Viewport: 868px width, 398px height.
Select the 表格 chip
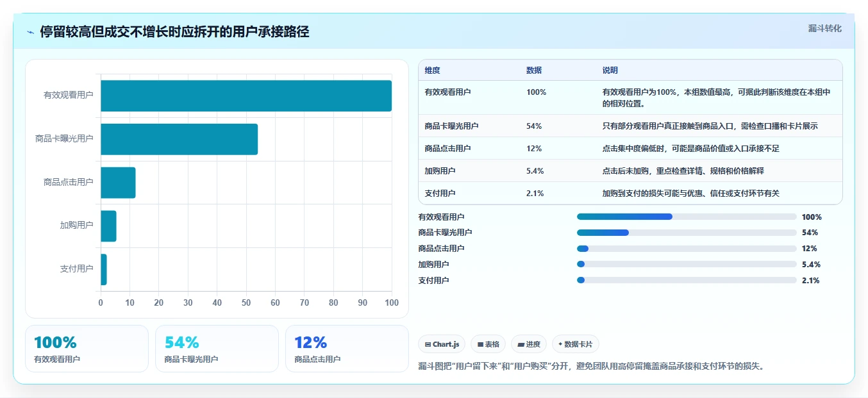pos(488,344)
